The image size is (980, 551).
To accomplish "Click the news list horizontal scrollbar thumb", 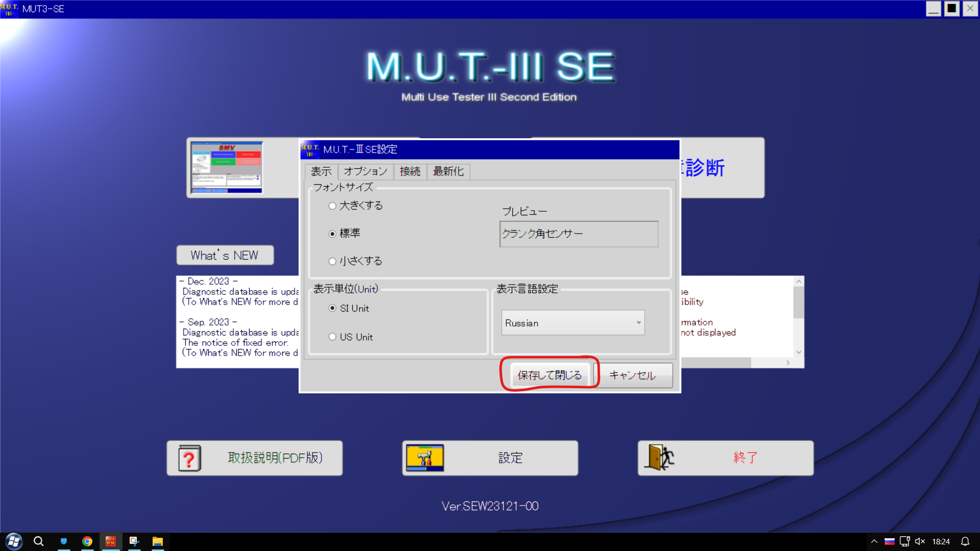I will (x=716, y=363).
